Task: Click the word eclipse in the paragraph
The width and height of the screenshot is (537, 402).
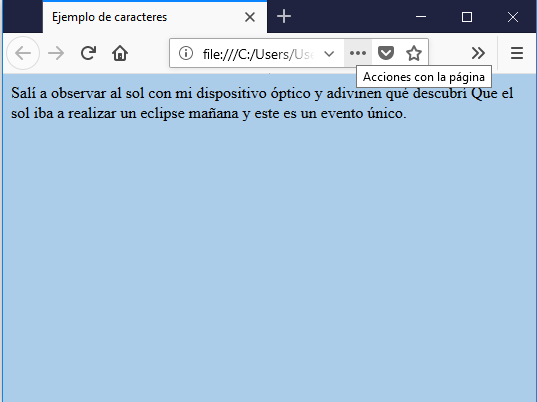Action: click(162, 113)
